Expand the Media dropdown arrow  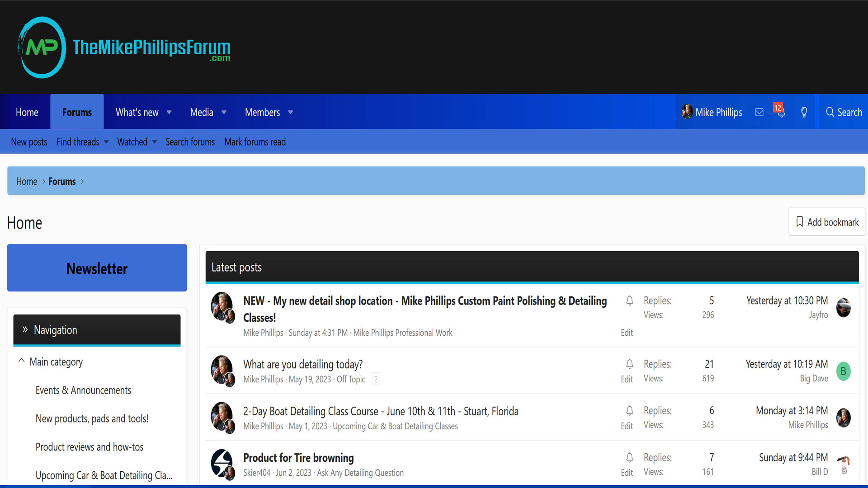(x=224, y=113)
